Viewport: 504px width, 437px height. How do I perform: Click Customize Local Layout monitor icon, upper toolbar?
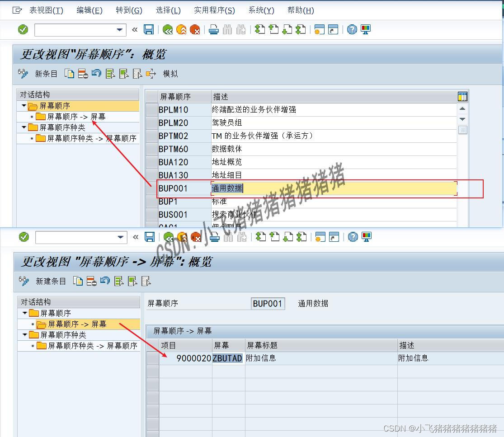tap(366, 29)
